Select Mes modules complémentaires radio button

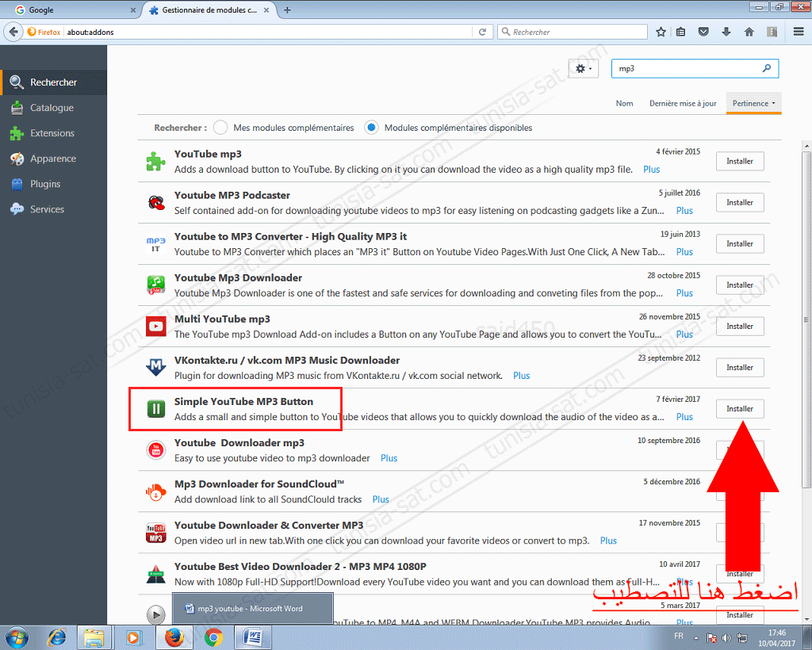(x=220, y=128)
